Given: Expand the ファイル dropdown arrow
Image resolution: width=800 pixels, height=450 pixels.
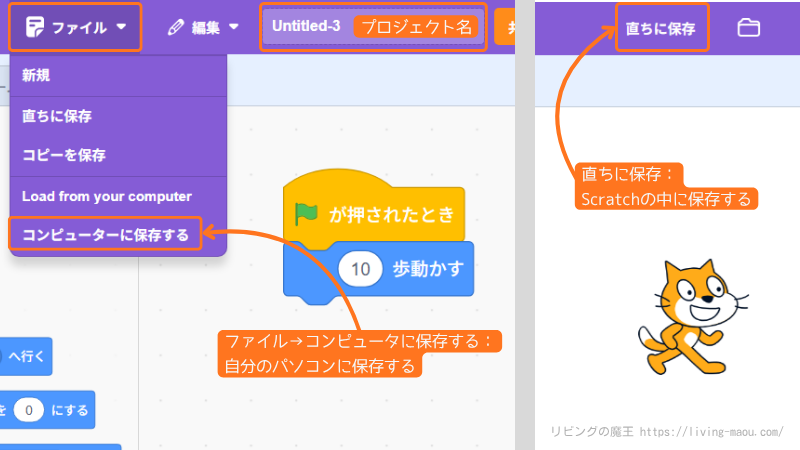Looking at the screenshot, I should (x=122, y=28).
